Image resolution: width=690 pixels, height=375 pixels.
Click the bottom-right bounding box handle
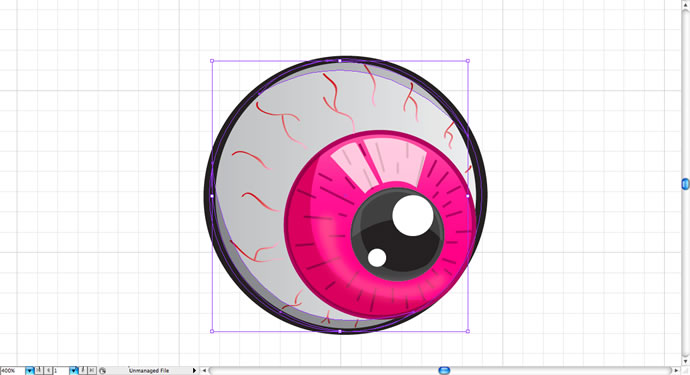pos(467,331)
